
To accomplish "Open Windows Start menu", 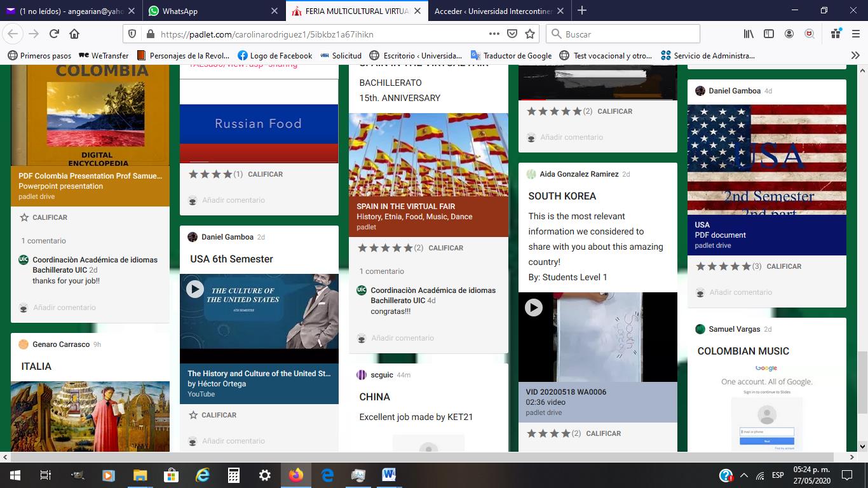I will tap(15, 475).
